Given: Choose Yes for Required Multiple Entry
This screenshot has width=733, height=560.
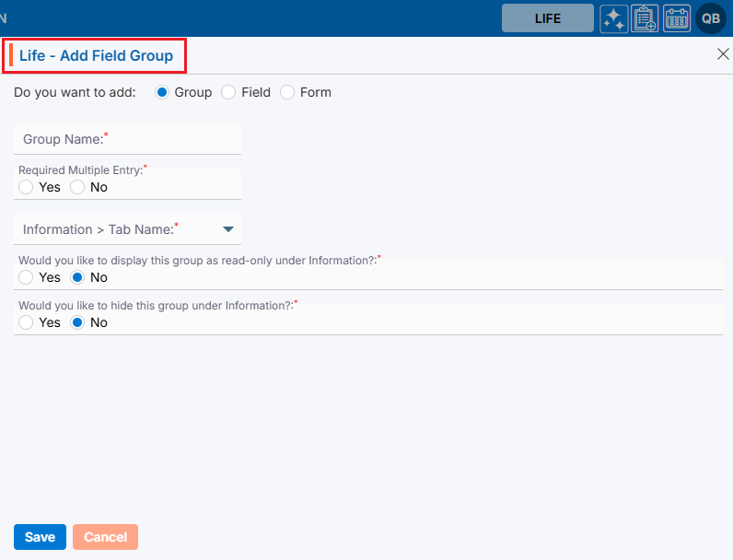Looking at the screenshot, I should 26,187.
